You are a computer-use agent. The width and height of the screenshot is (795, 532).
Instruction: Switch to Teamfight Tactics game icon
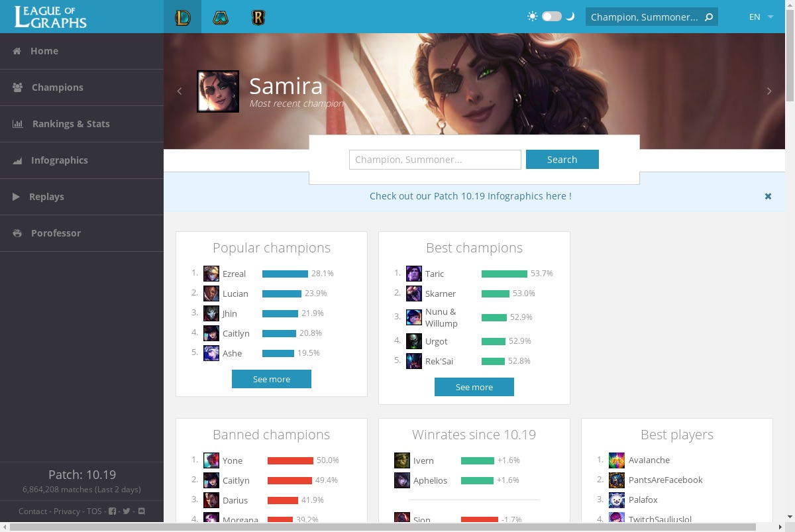pos(221,18)
